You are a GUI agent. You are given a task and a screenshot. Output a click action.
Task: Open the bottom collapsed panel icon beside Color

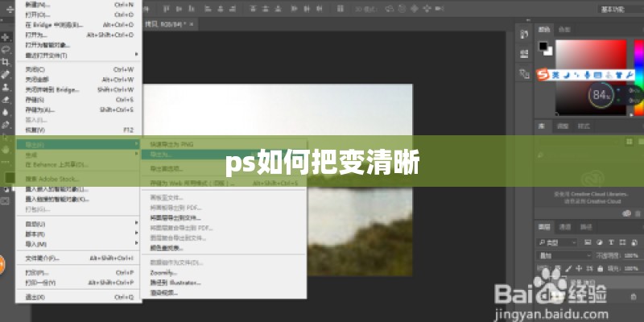(x=524, y=74)
